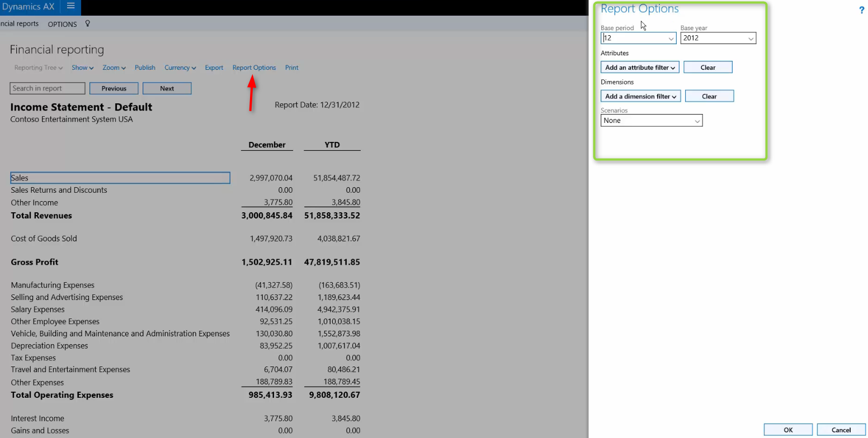Open the Zoom dropdown menu
868x438 pixels.
pyautogui.click(x=114, y=68)
